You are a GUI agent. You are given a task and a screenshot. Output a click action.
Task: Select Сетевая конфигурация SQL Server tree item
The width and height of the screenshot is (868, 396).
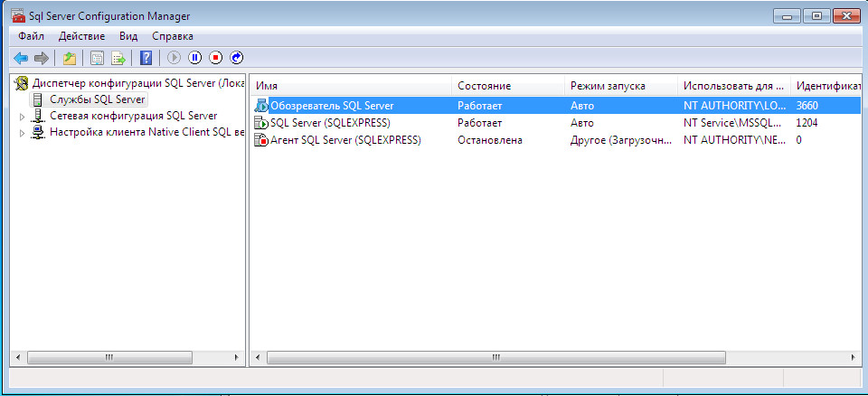click(134, 117)
